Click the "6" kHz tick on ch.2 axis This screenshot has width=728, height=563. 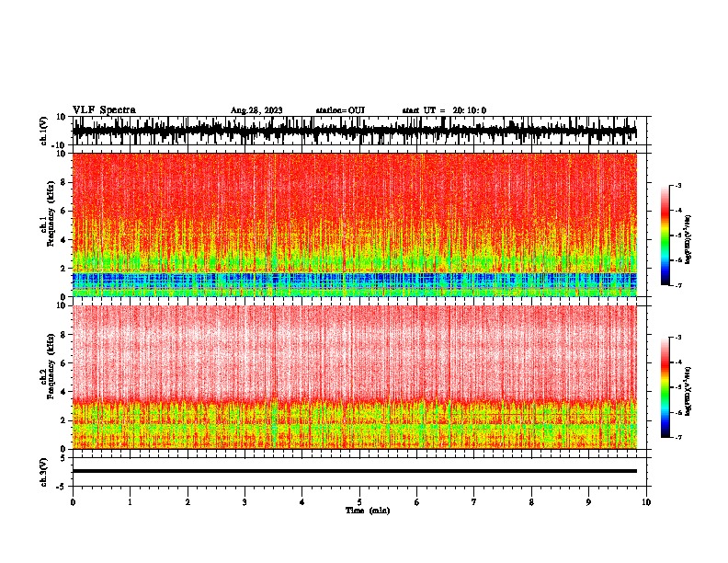pyautogui.click(x=64, y=363)
